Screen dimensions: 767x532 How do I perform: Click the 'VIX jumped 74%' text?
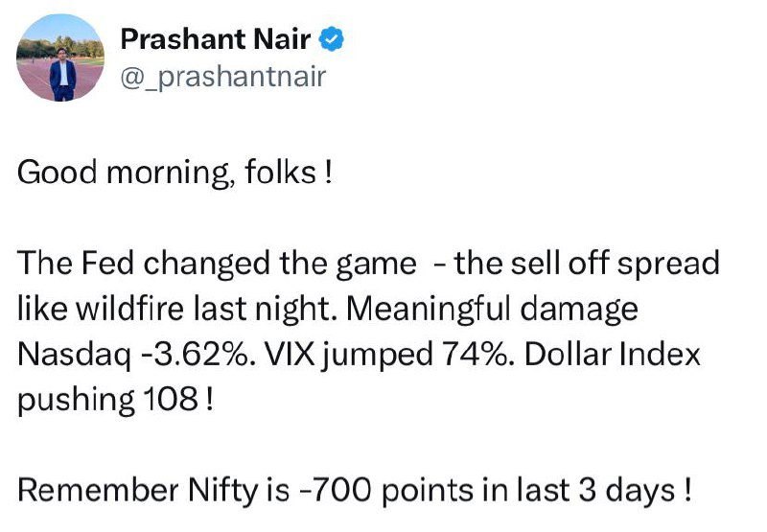(388, 354)
